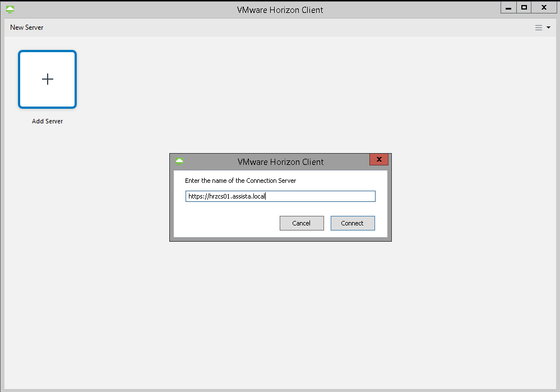Image resolution: width=560 pixels, height=392 pixels.
Task: Close the main Horizon Client window
Action: point(544,7)
